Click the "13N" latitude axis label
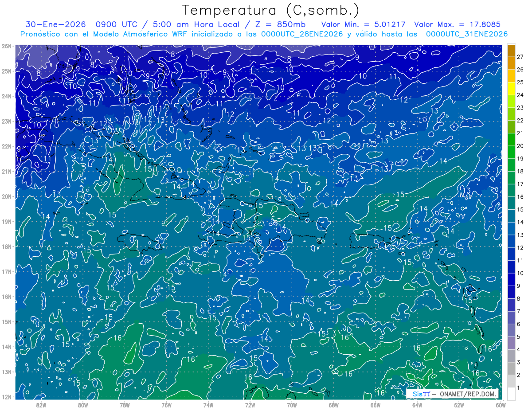This screenshot has height=411, width=532. tap(7, 372)
